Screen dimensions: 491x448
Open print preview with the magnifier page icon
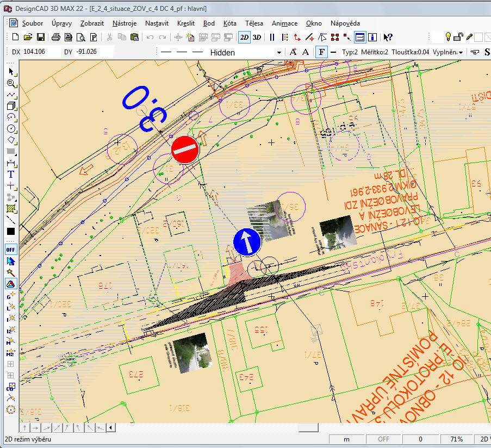click(81, 38)
